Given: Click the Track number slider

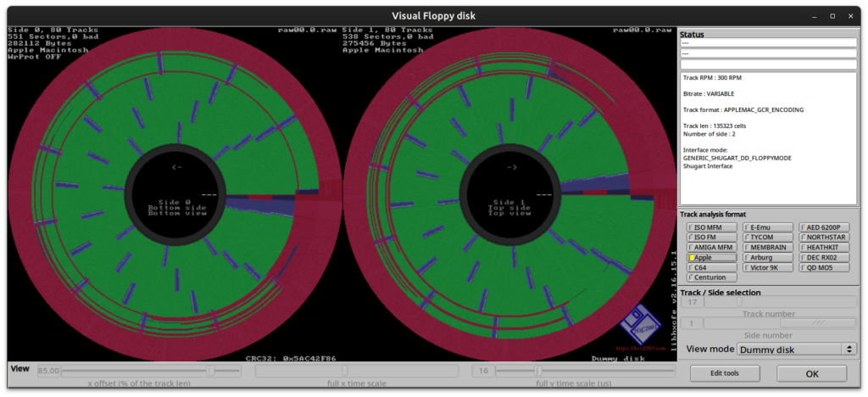Looking at the screenshot, I should click(x=780, y=302).
